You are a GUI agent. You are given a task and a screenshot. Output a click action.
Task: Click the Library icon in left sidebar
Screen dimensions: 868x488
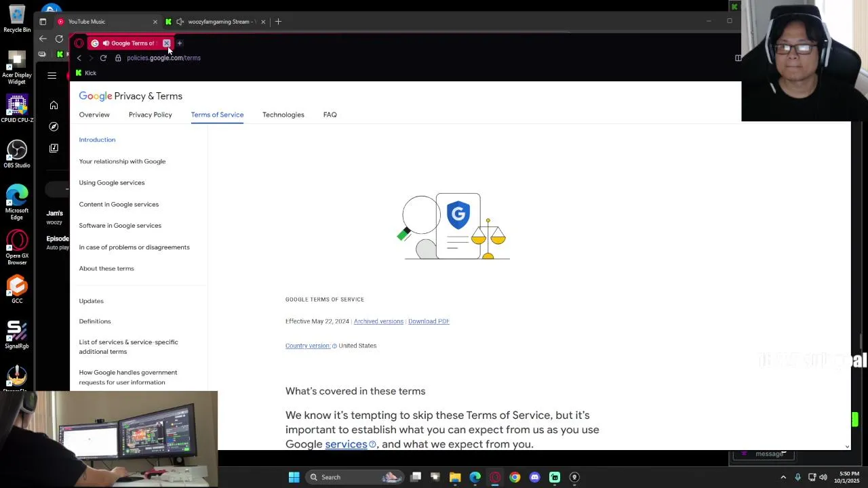[x=54, y=148]
